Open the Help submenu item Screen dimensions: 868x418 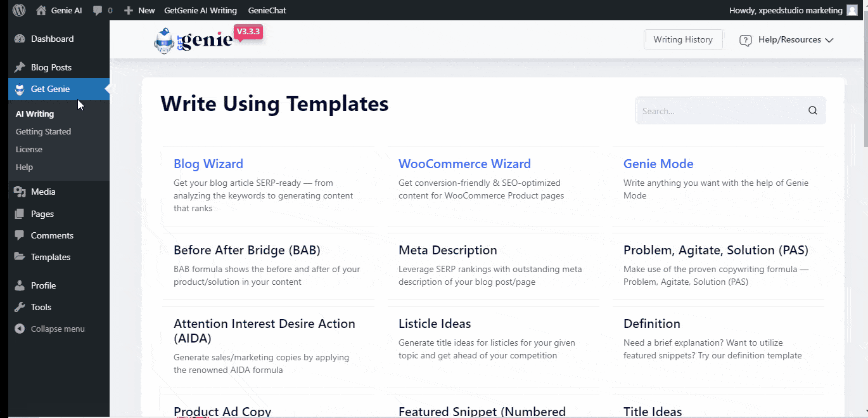tap(24, 167)
